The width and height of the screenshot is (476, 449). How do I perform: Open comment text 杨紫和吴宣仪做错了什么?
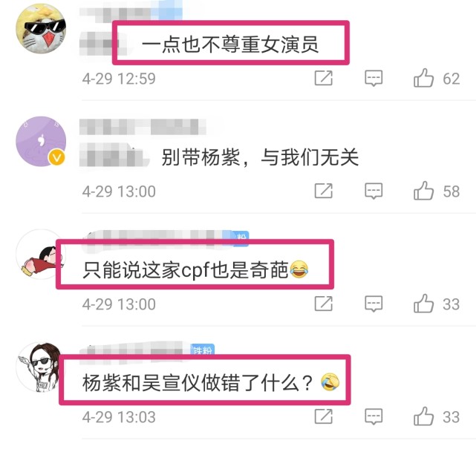coord(198,382)
